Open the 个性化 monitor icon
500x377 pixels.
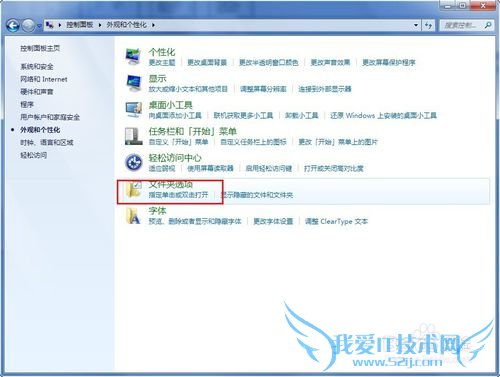[133, 56]
